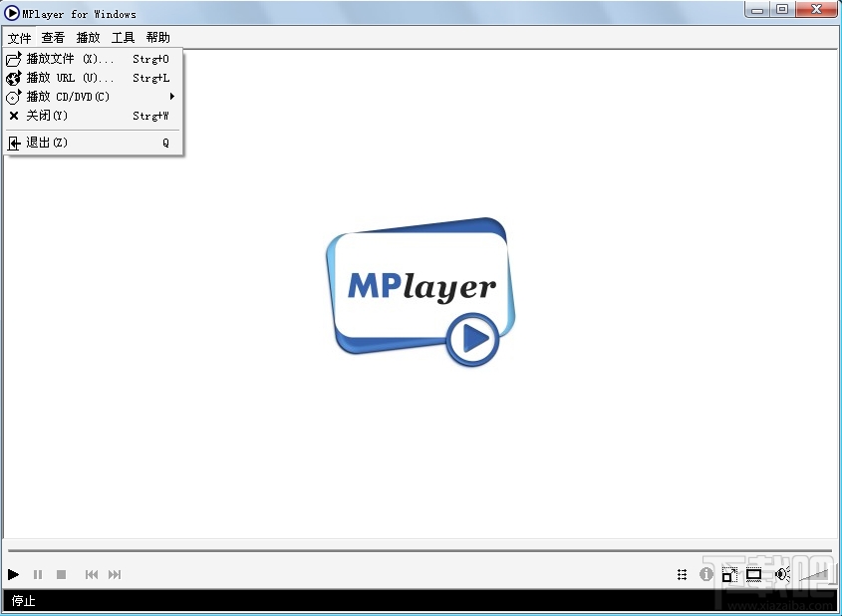Open the 帮助 menu

tap(157, 37)
